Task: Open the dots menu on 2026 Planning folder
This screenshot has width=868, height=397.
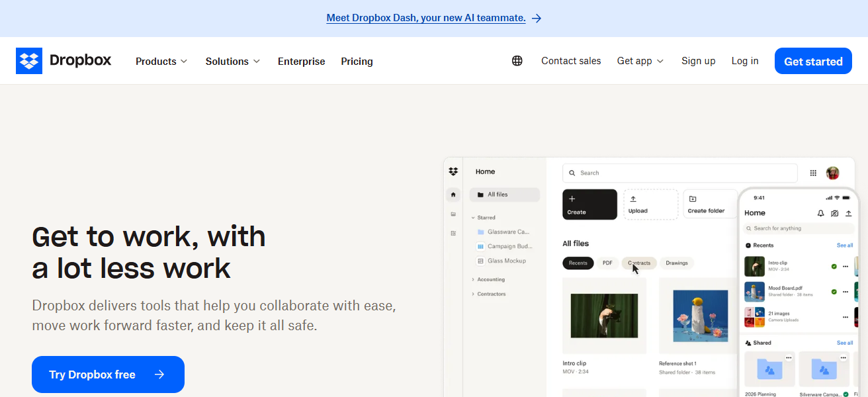Action: (x=789, y=357)
